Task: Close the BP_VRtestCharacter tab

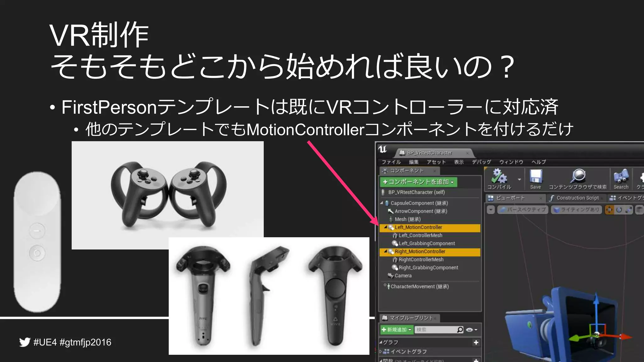Action: (x=467, y=153)
